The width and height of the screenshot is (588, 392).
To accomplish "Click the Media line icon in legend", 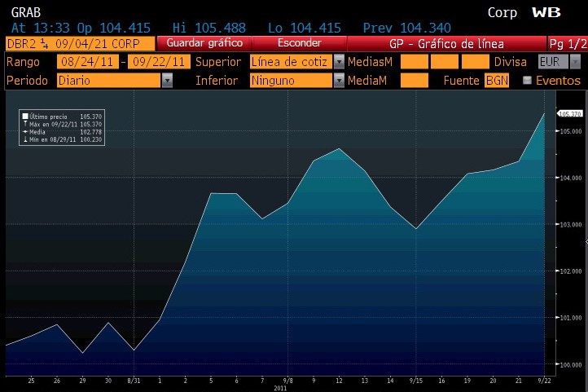I will coord(25,131).
